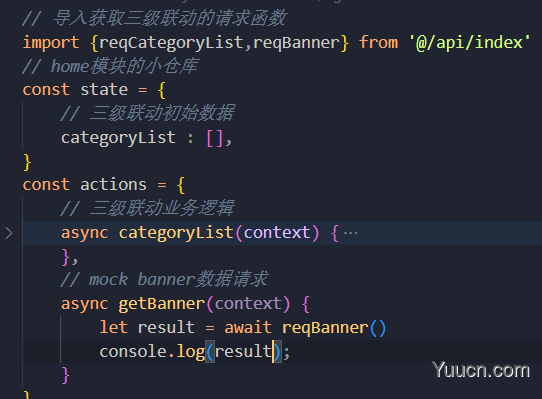Viewport: 542px width, 399px height.
Task: Click the const state declaration
Action: click(75, 90)
